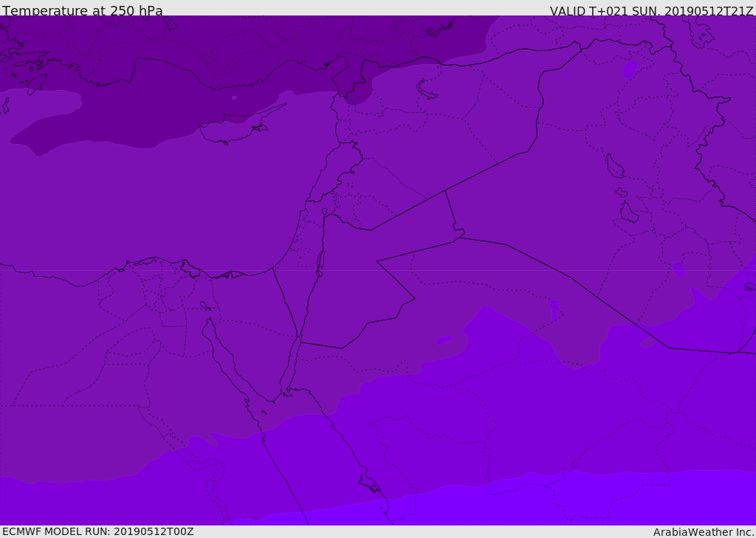
Task: Click the 'ArabiaWeather Inc.' credit text
Action: [704, 532]
